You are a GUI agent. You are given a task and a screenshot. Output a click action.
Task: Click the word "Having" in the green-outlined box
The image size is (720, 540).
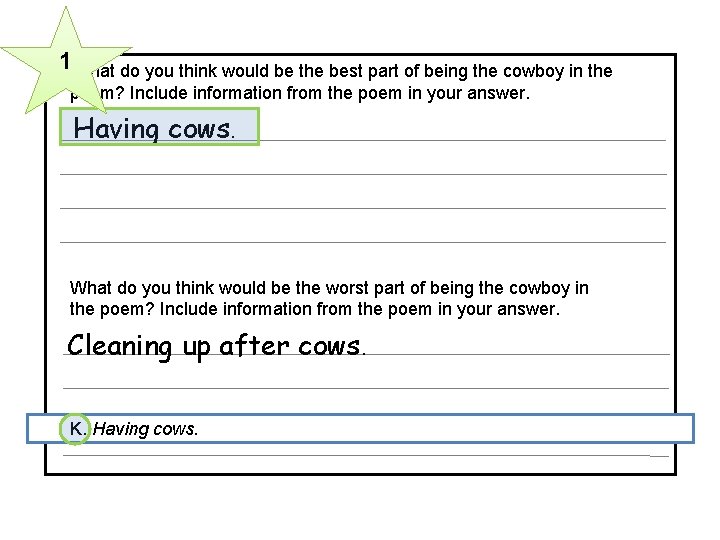click(111, 128)
